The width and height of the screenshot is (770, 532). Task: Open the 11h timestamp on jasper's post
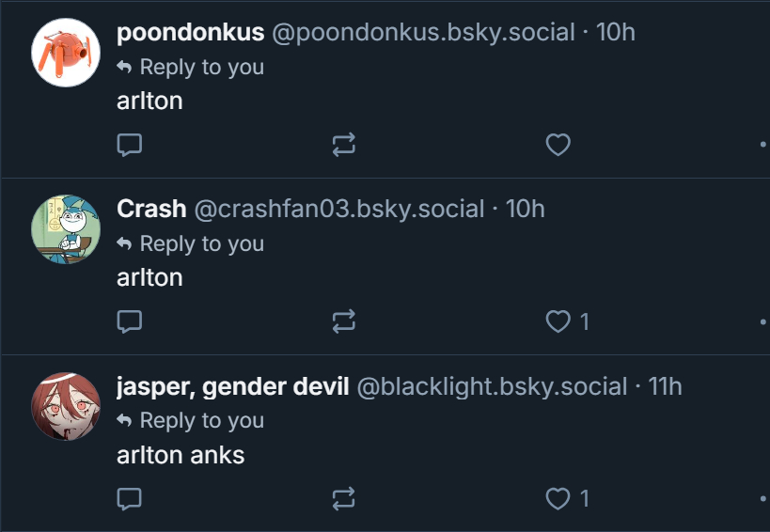pos(666,386)
